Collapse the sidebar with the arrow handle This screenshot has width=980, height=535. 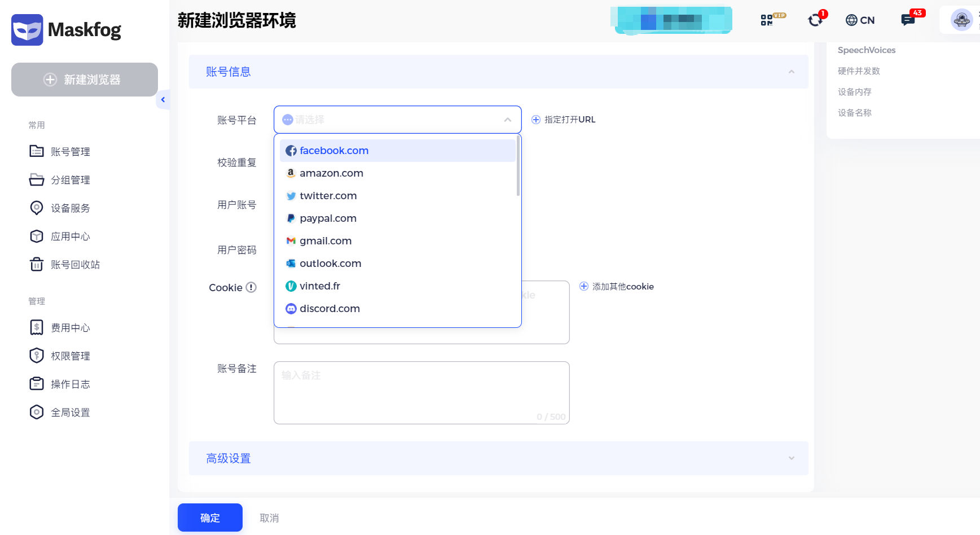click(163, 100)
